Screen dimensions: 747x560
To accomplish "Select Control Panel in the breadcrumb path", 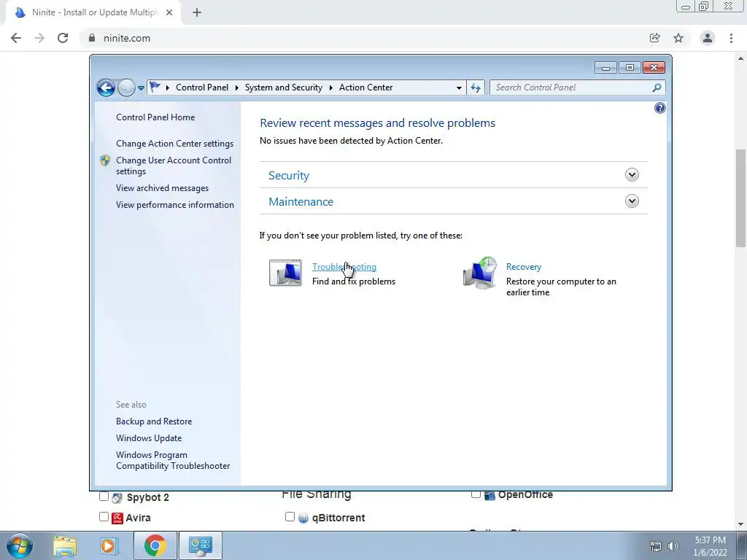I will (x=202, y=87).
